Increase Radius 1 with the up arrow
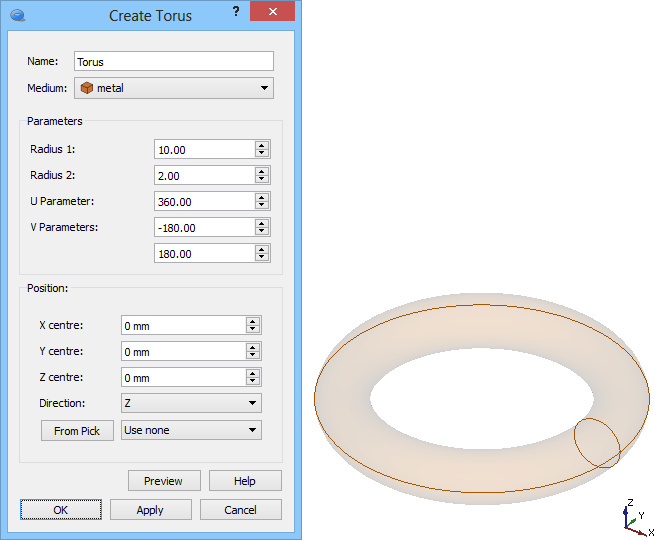Image resolution: width=654 pixels, height=540 pixels. [262, 146]
